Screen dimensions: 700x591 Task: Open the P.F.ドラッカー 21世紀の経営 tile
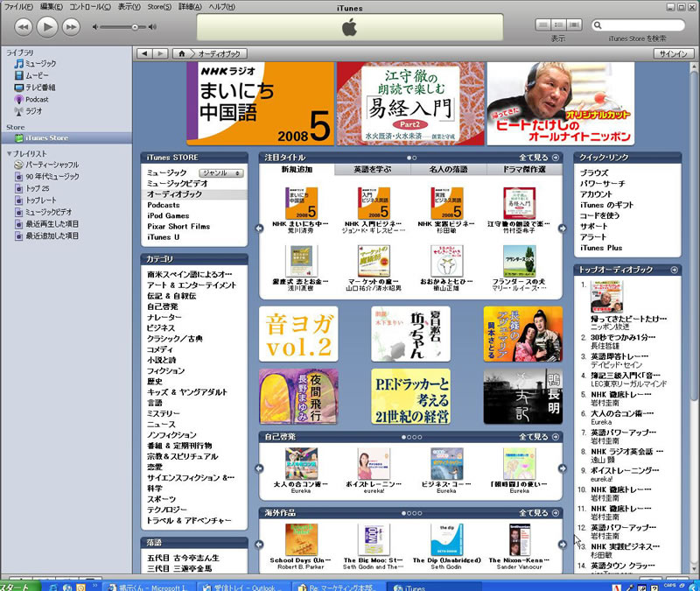tap(410, 397)
